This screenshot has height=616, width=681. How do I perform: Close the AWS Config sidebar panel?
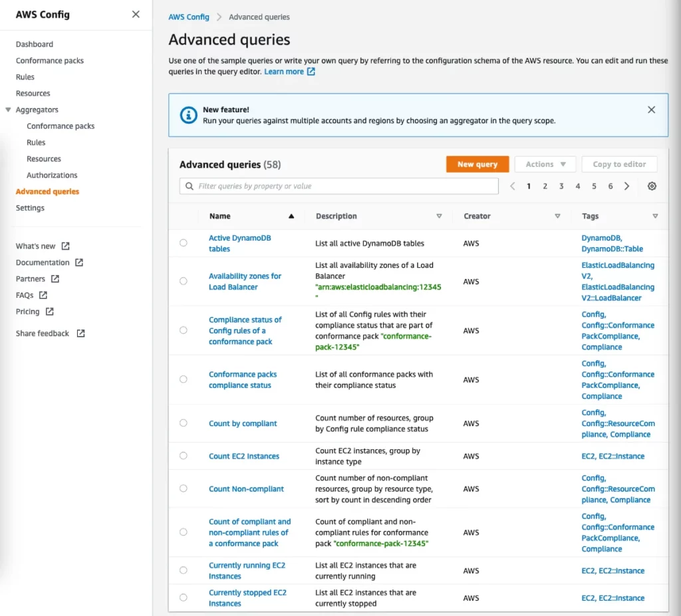tap(136, 15)
